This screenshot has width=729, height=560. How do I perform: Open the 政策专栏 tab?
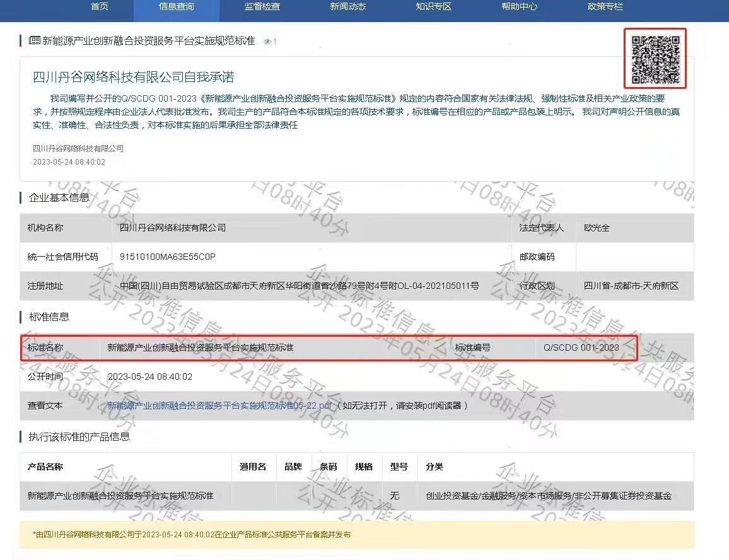[605, 6]
